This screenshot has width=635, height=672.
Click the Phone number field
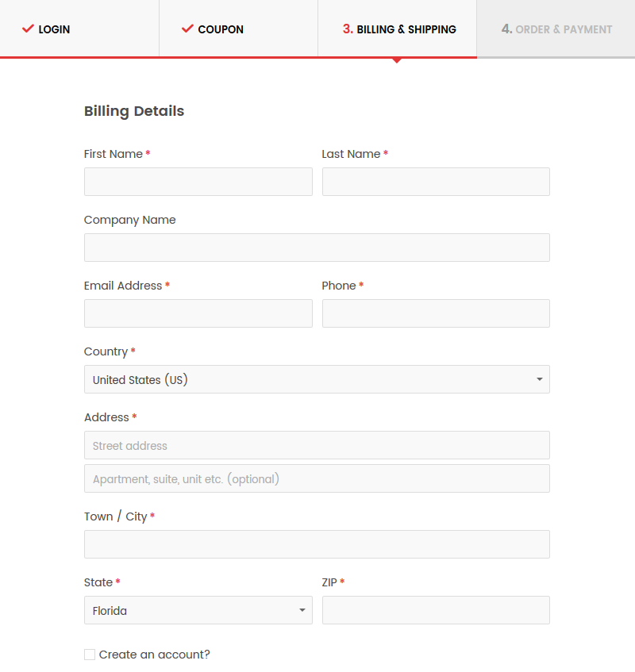pyautogui.click(x=436, y=313)
